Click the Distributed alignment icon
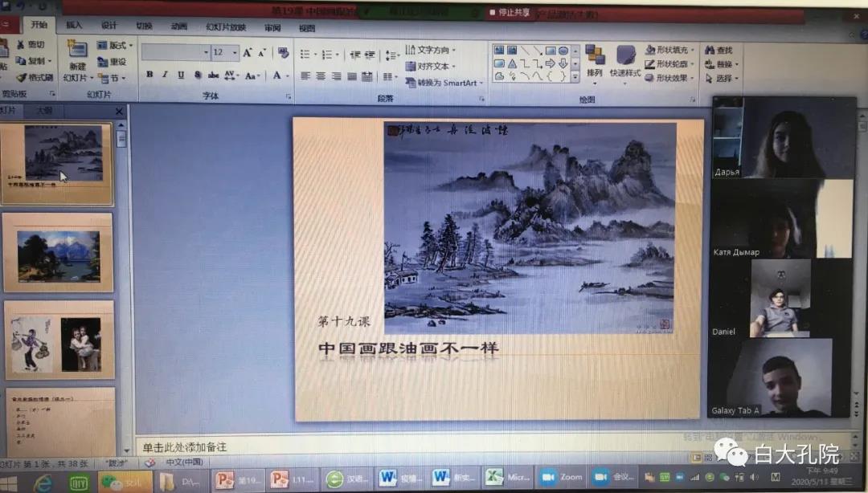The height and width of the screenshot is (493, 868). pos(366,75)
